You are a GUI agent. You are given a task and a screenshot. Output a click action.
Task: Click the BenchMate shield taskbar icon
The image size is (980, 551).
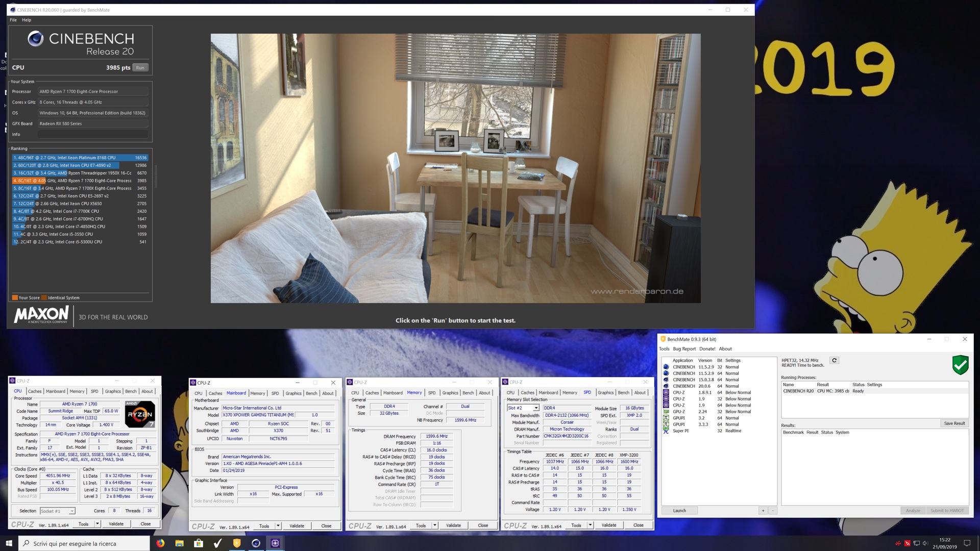[237, 543]
